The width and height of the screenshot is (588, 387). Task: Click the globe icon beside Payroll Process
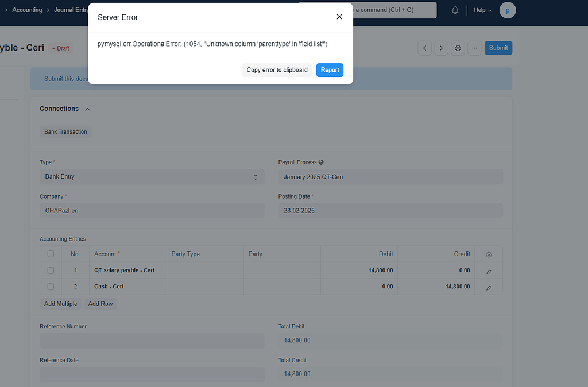pos(321,162)
